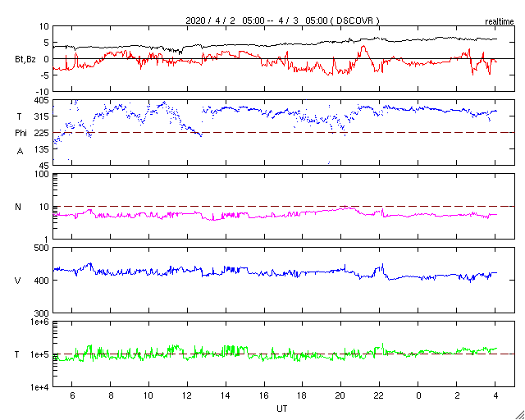Click the '500' tick label on velocity panel

pos(42,248)
